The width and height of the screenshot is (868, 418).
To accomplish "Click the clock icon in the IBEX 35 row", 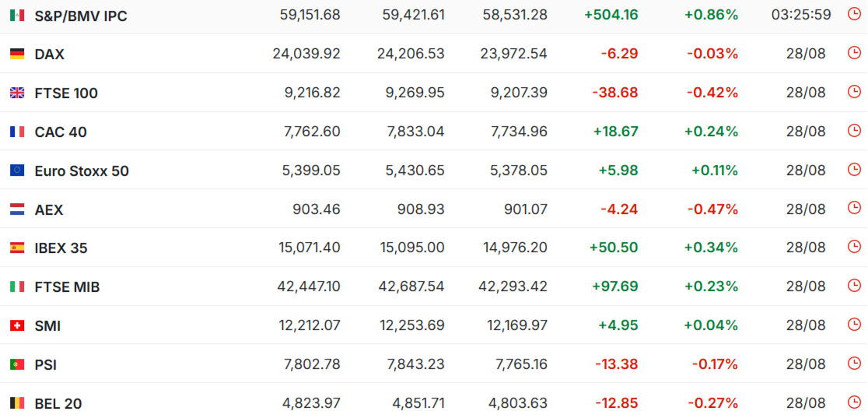I will [855, 247].
